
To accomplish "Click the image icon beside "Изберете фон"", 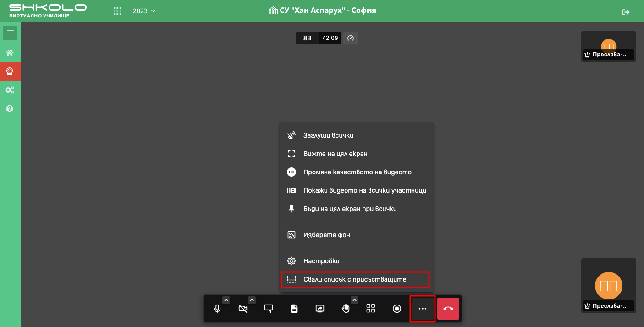I will (292, 235).
